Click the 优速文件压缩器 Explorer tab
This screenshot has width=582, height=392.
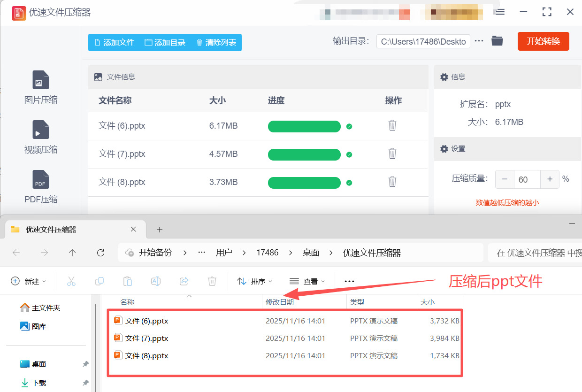pyautogui.click(x=75, y=230)
